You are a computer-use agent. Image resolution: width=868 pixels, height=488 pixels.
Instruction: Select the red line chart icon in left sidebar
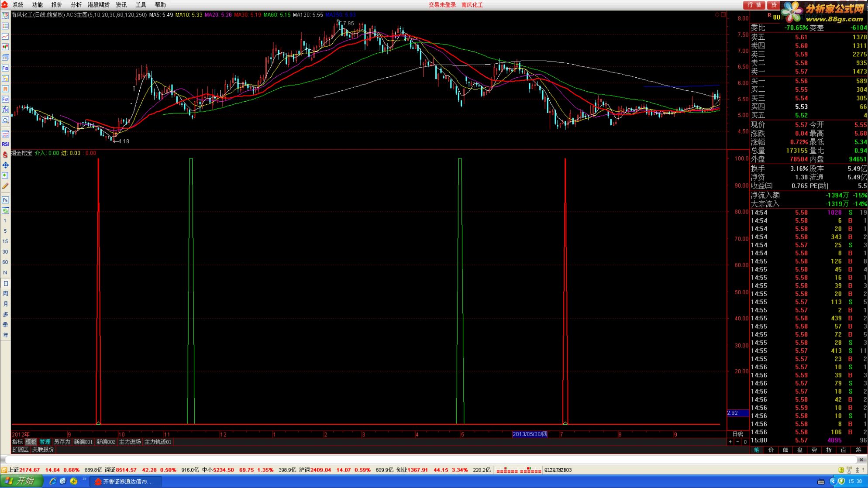[x=5, y=37]
